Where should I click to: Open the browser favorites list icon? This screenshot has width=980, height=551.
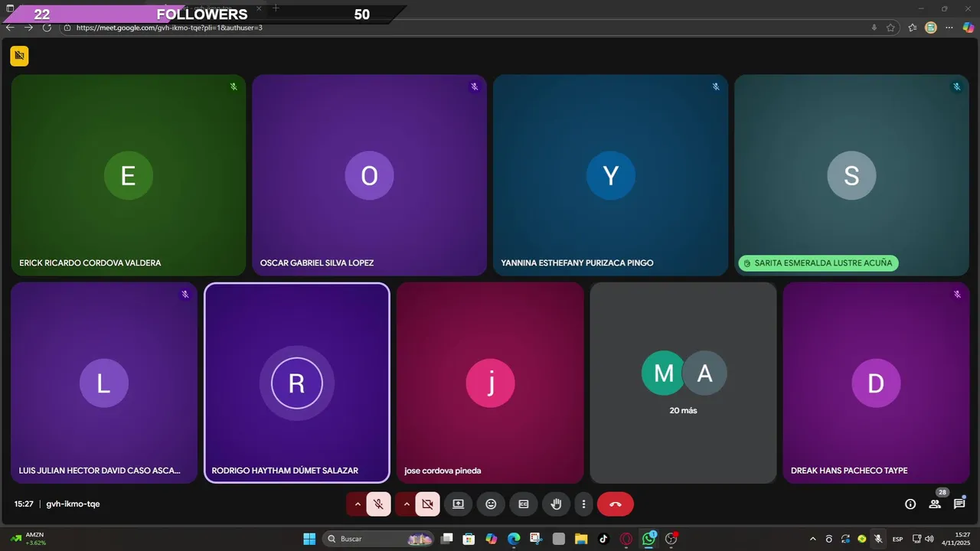tap(913, 28)
